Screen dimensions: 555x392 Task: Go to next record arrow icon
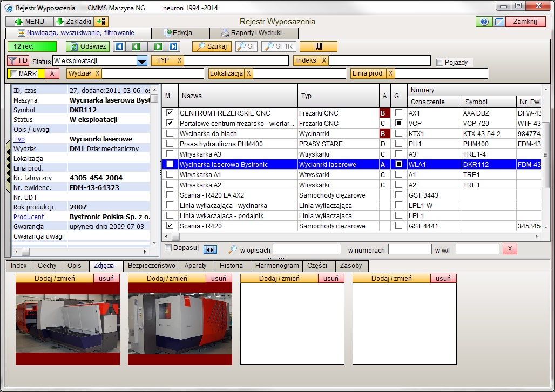coord(158,46)
